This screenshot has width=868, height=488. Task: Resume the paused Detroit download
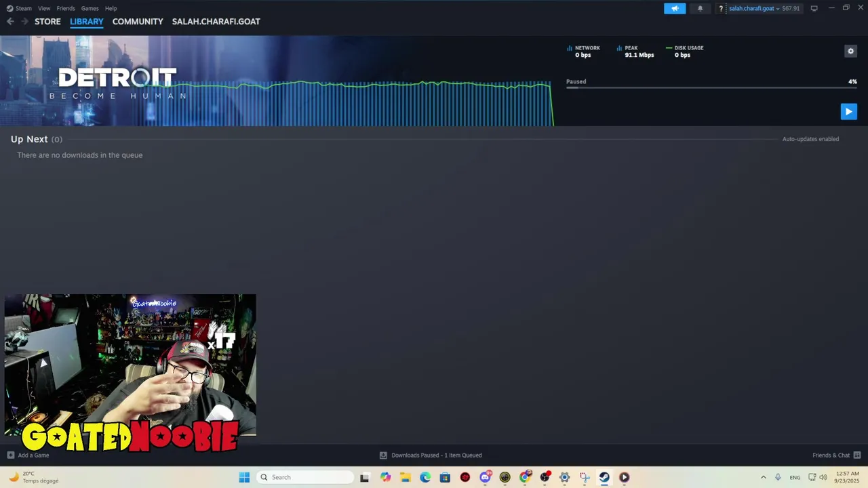click(x=848, y=111)
